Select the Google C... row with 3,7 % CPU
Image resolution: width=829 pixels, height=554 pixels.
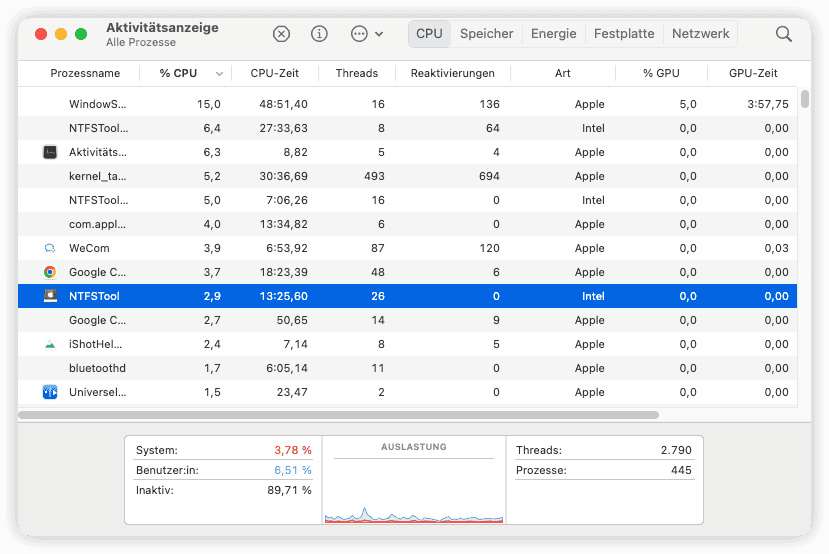tap(407, 272)
